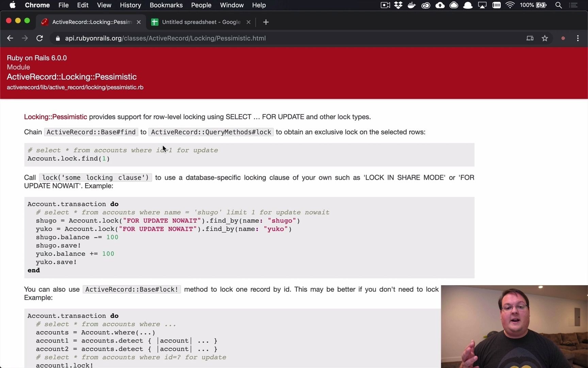Switch to the Untitled spreadsheet tab
This screenshot has width=588, height=368.
coord(201,22)
